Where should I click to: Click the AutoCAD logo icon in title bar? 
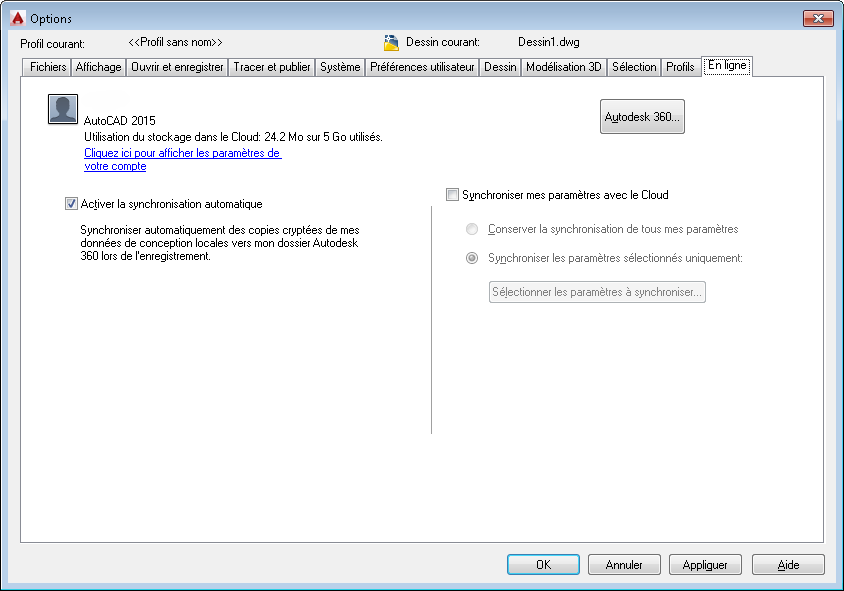tap(17, 18)
